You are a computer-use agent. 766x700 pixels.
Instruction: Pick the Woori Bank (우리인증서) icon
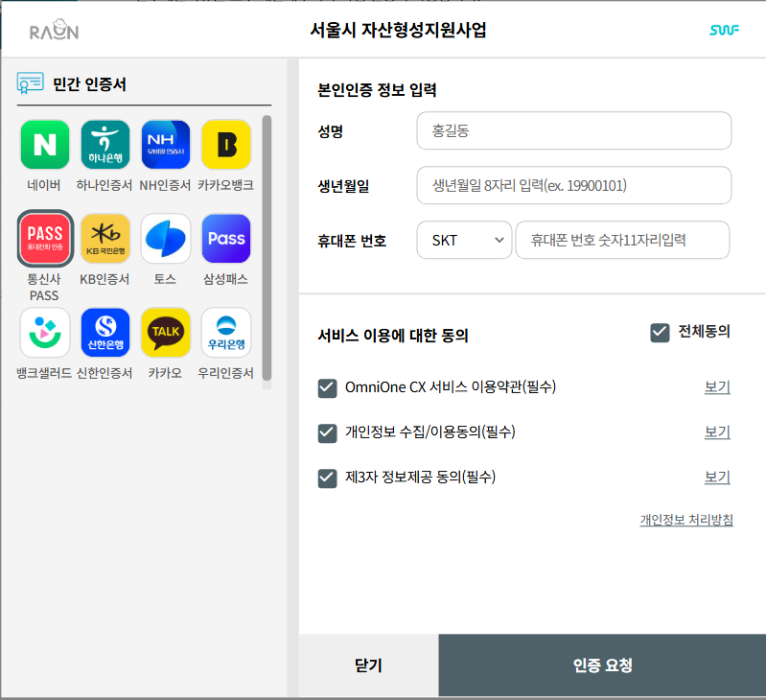click(x=226, y=332)
